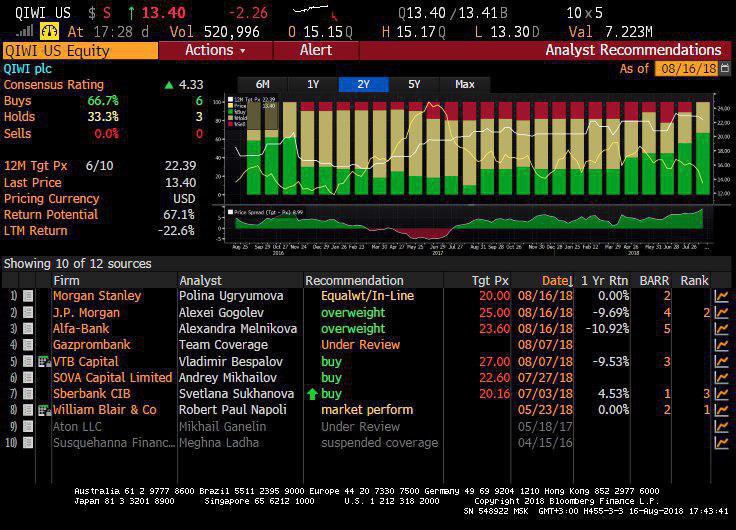Open the Actions dropdown menu
Screen dimensions: 736x530
coord(215,50)
